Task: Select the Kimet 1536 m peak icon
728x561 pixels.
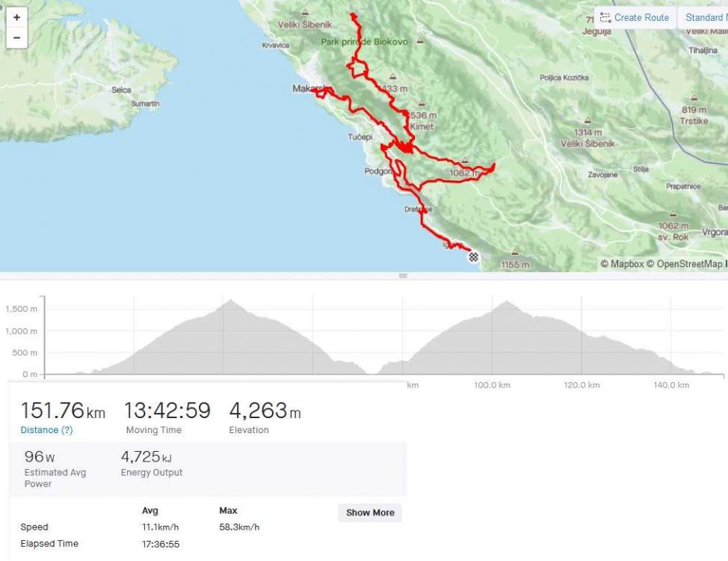Action: click(x=422, y=105)
